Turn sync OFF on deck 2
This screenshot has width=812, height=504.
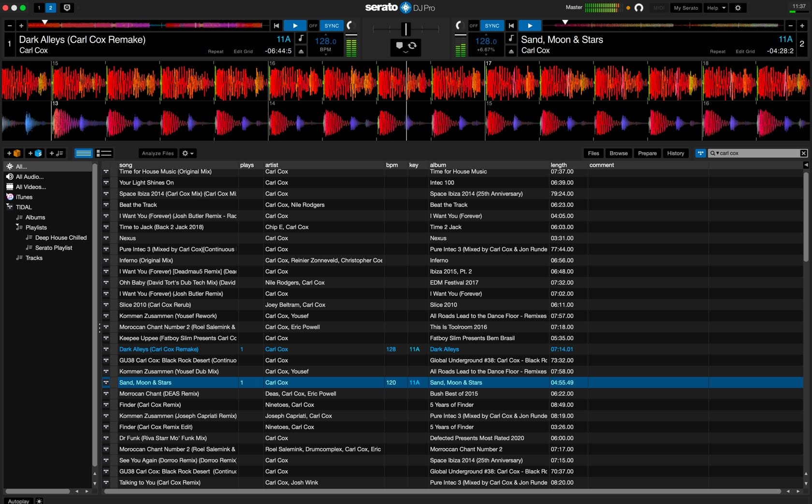click(474, 26)
